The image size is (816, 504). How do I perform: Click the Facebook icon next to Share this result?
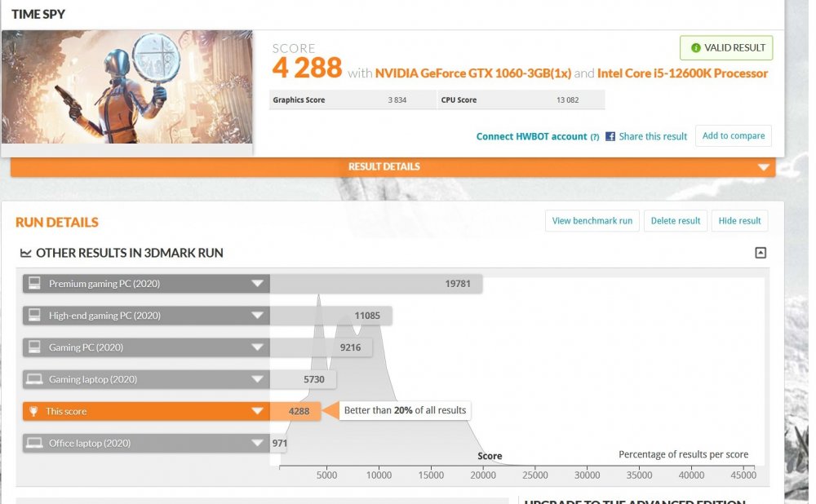click(x=610, y=136)
